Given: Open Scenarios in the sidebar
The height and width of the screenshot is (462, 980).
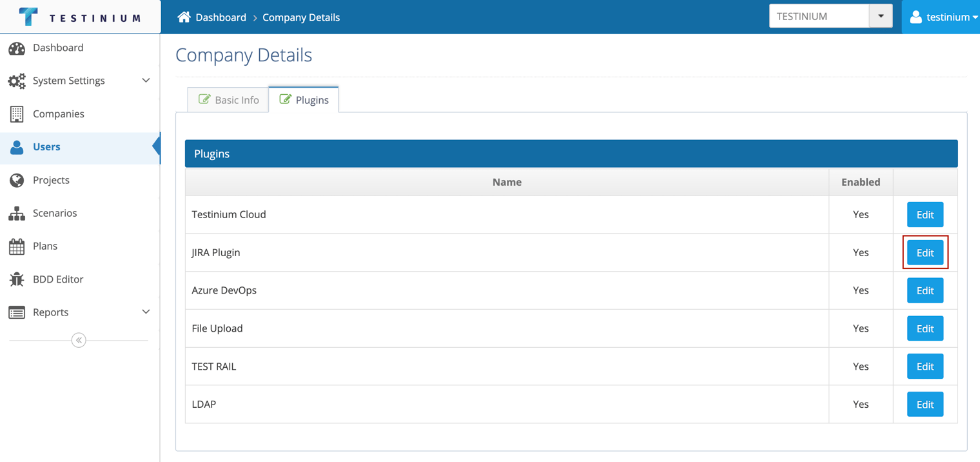Looking at the screenshot, I should 80,213.
